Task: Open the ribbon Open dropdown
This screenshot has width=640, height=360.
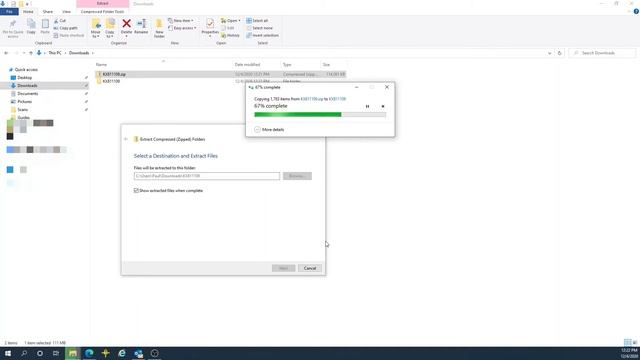Action: pos(231,20)
